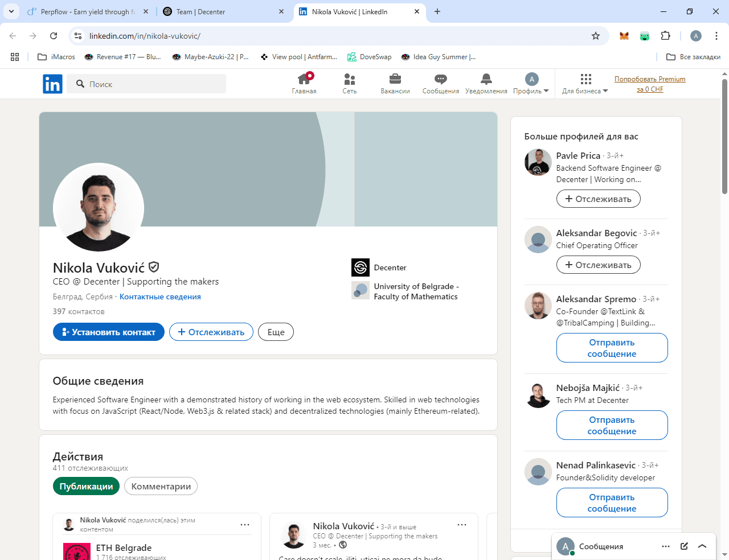
Task: Open the ETH Belgrade page link
Action: pos(124,547)
